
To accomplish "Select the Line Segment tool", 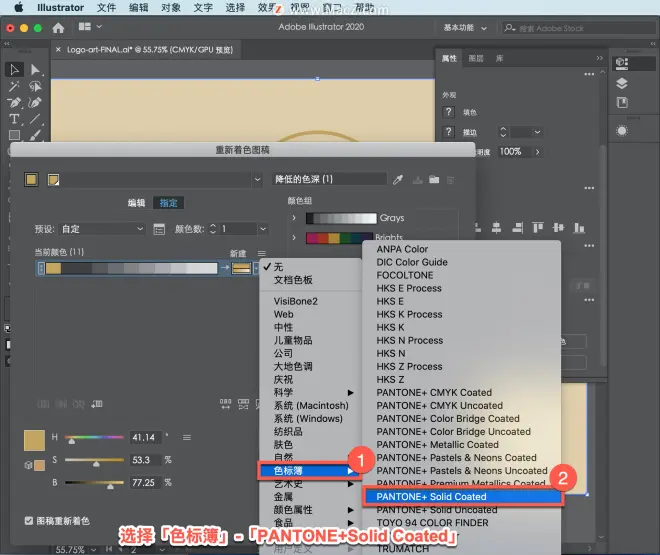I will click(35, 119).
